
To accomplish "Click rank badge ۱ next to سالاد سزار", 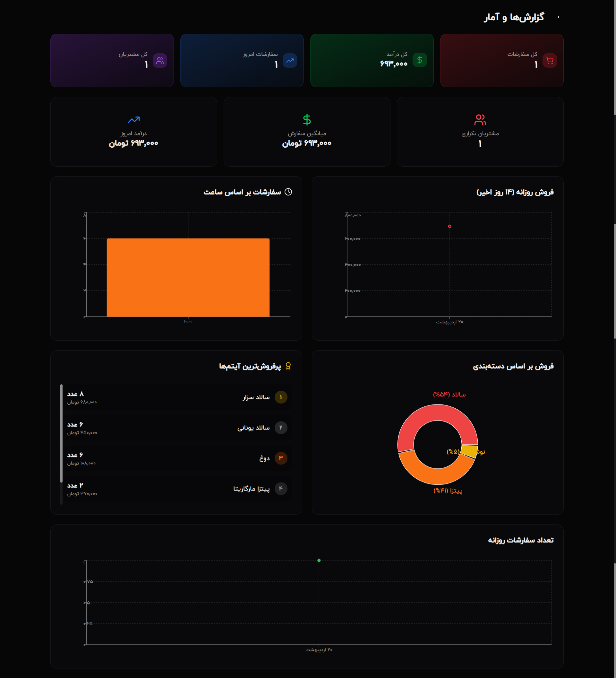I will (x=281, y=397).
